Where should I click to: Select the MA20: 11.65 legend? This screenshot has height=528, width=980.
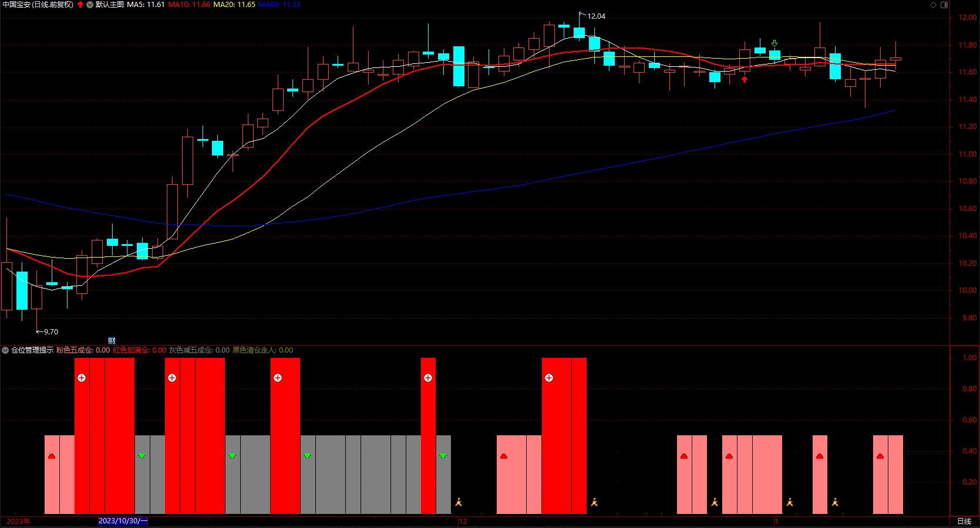tap(234, 5)
